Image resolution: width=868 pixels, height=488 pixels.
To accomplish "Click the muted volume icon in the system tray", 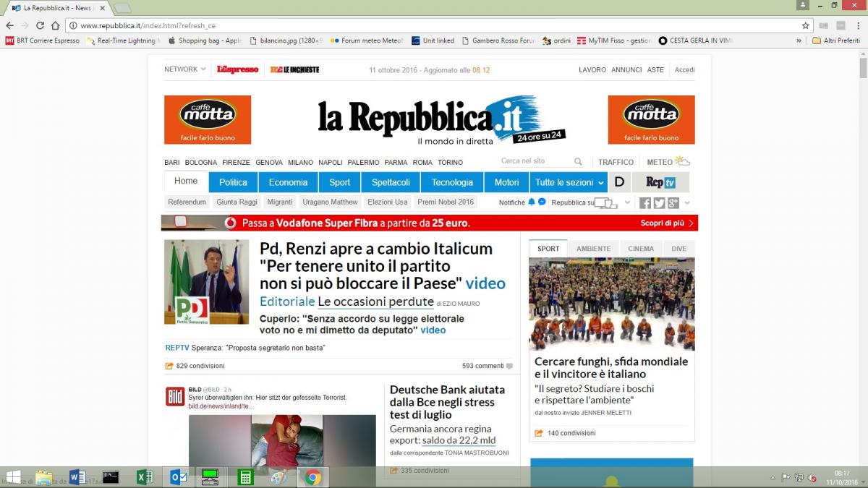I will pyautogui.click(x=812, y=478).
